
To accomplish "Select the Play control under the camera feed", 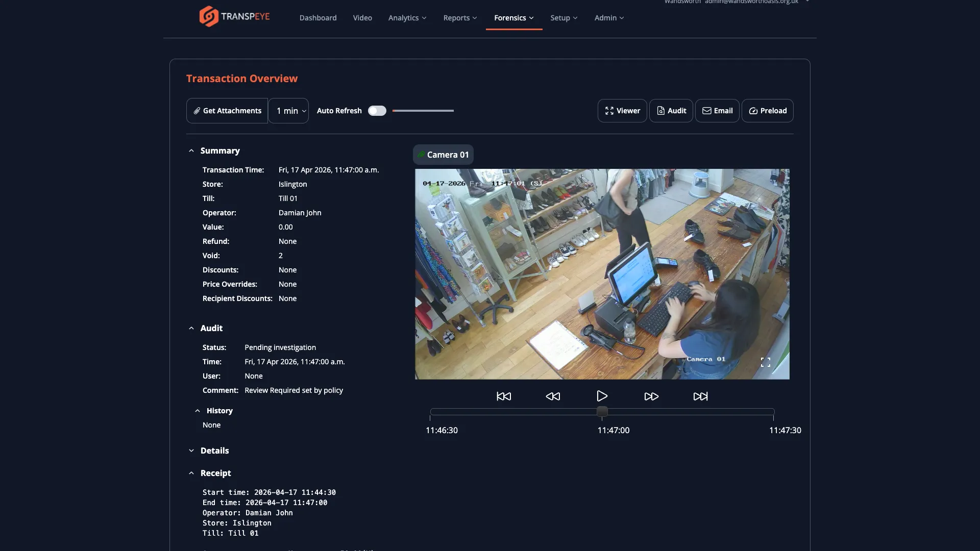I will point(602,396).
